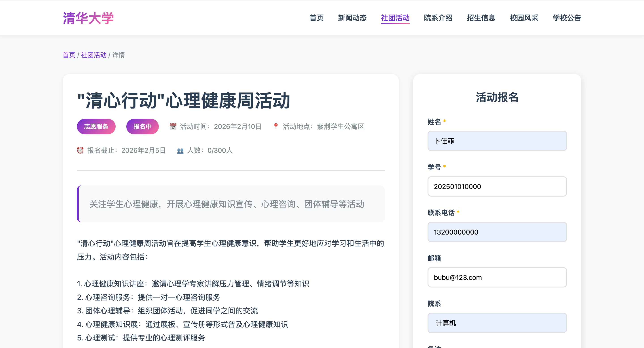Viewport: 644px width, 348px height.
Task: Open the 新闻动态 navigation tab
Action: pos(352,18)
